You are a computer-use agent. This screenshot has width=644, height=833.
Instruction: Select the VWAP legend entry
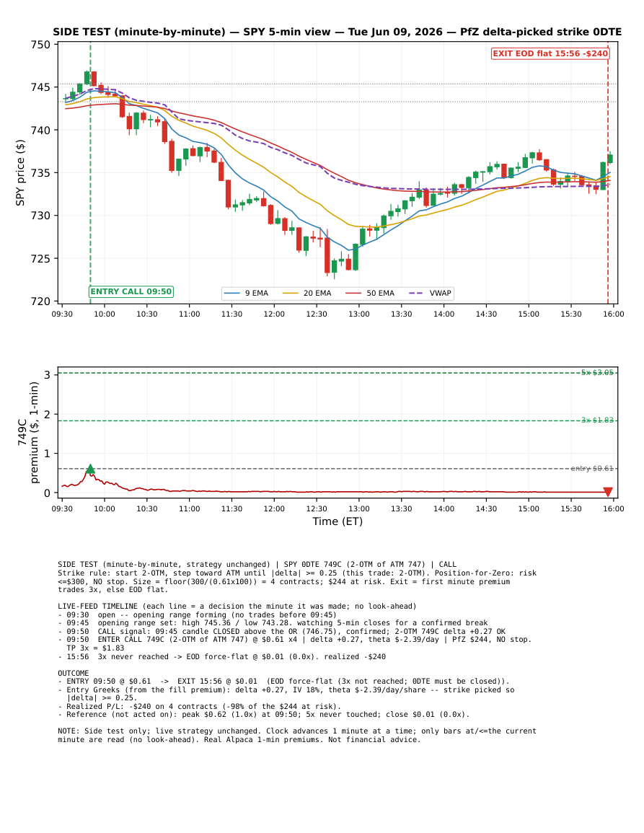click(x=430, y=294)
